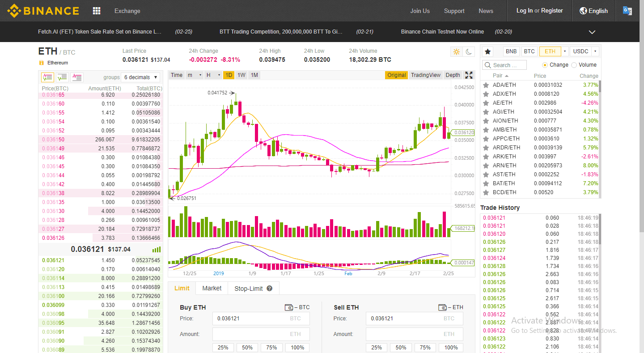Favorite the AE/ETH pair star

click(486, 103)
